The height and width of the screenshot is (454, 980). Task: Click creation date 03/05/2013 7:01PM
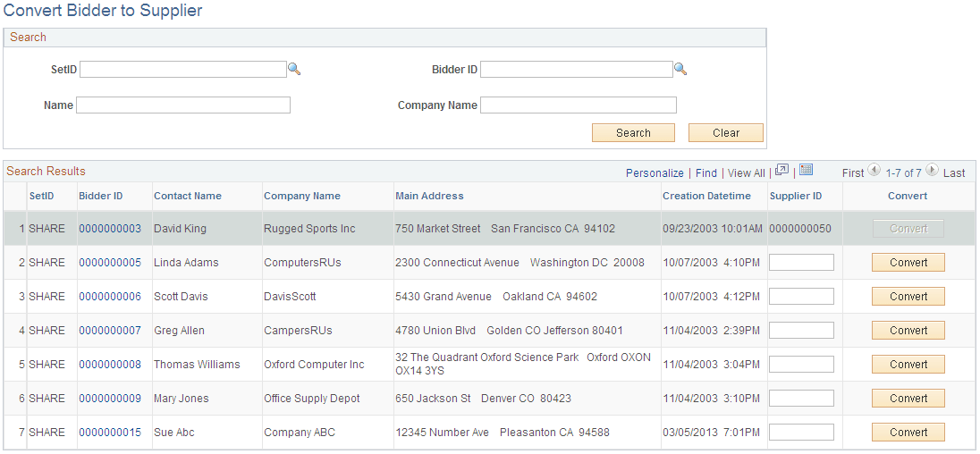(x=711, y=432)
